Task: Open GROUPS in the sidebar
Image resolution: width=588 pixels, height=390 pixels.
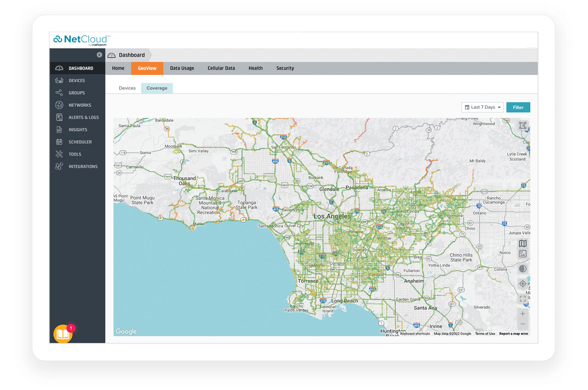Action: (x=77, y=93)
